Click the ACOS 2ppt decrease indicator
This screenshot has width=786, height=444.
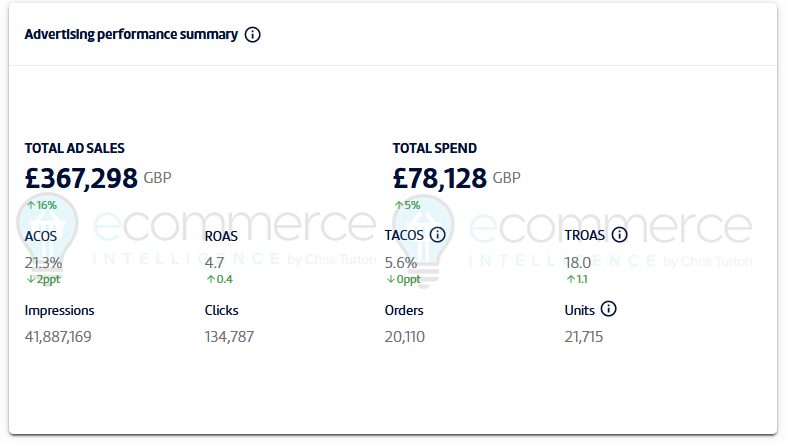tap(44, 279)
